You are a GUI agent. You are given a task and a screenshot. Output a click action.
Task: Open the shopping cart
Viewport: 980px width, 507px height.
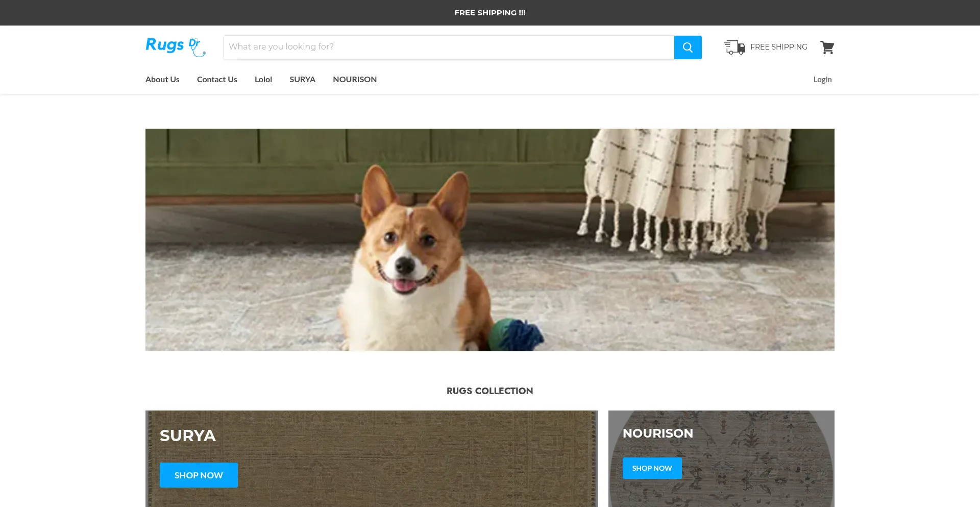coord(827,47)
